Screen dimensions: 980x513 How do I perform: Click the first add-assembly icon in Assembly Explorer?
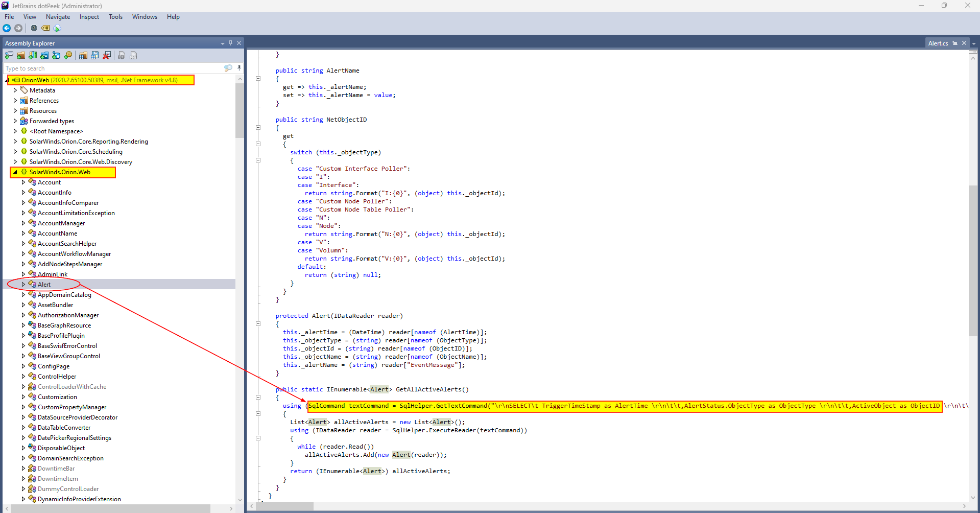[x=9, y=55]
